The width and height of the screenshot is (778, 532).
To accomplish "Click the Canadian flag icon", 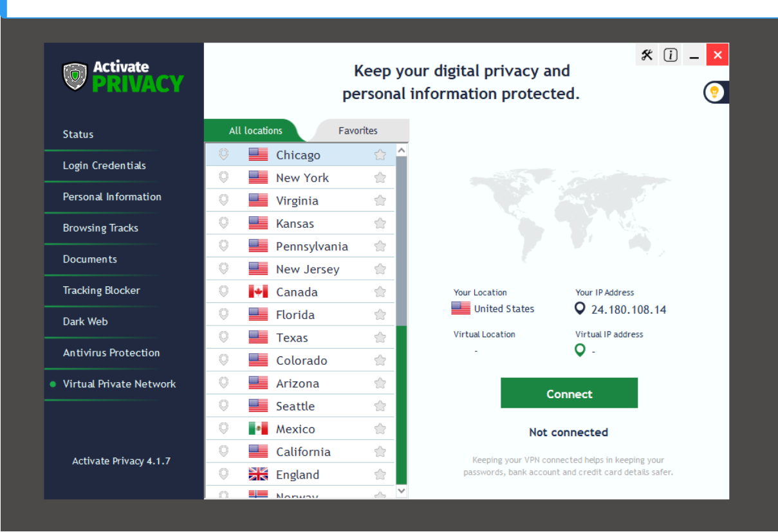I will 258,291.
